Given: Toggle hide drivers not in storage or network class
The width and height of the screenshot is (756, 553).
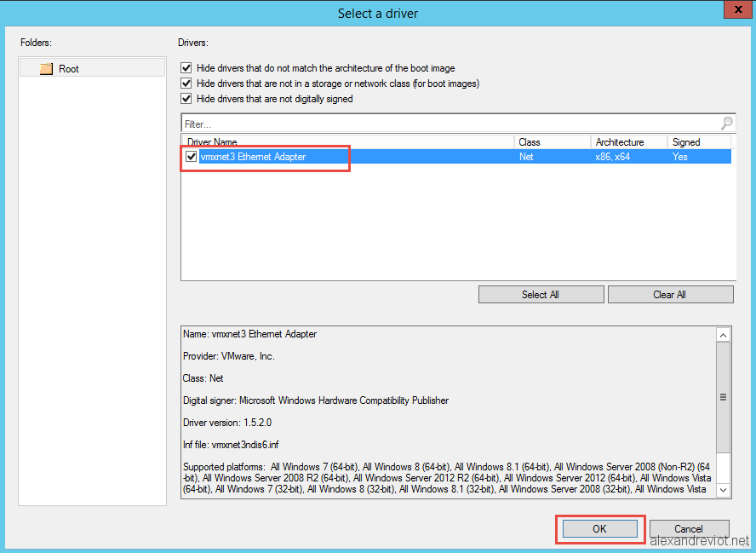Looking at the screenshot, I should [186, 83].
